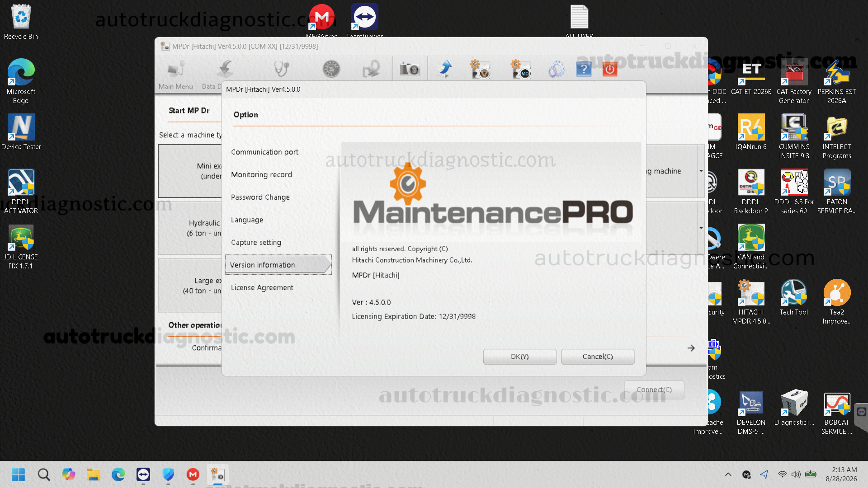Select the CAT ET 2026B desktop icon
The image size is (868, 488).
pyautogui.click(x=751, y=77)
